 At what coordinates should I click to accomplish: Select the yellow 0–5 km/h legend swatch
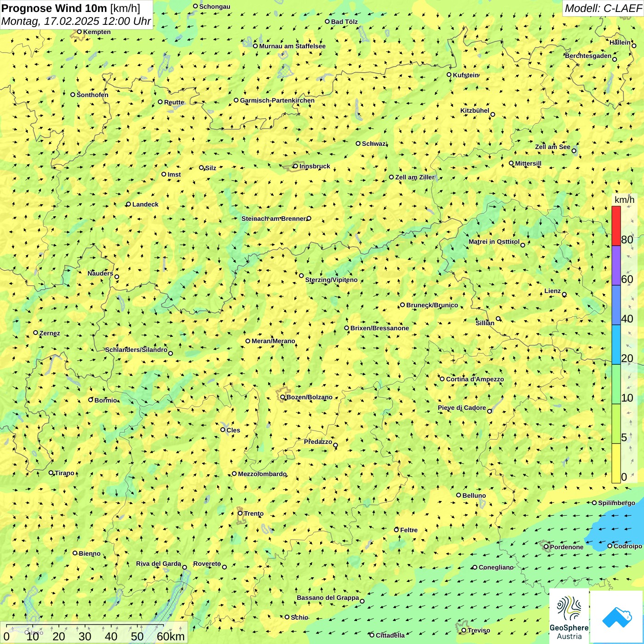(616, 463)
